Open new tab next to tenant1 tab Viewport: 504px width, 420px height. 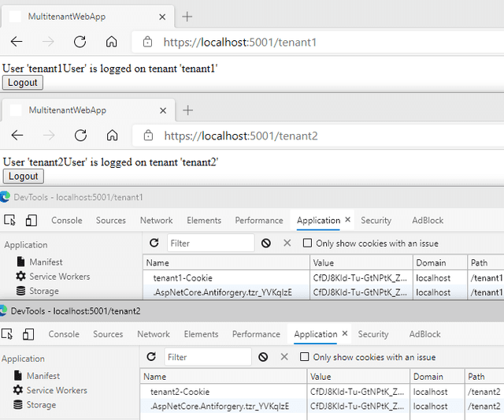tap(187, 17)
